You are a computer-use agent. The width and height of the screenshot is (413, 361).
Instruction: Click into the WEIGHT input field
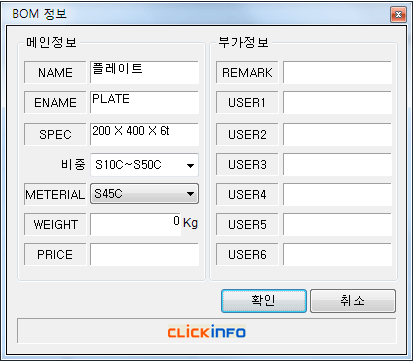(135, 224)
